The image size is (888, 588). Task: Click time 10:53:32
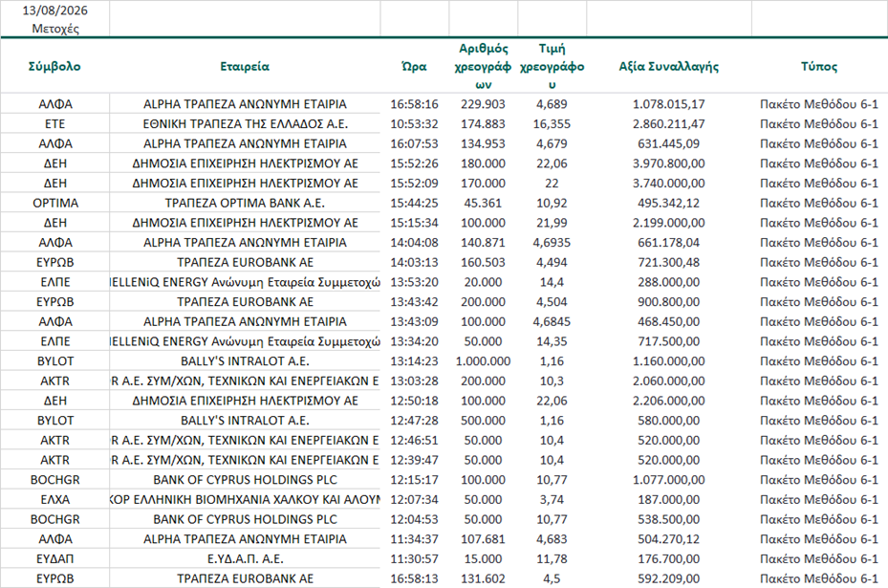[415, 124]
